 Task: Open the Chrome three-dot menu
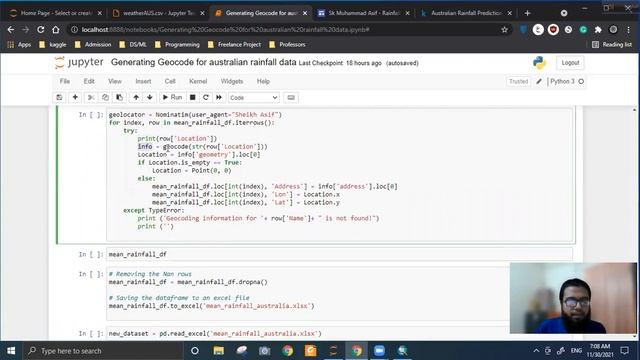coord(629,30)
